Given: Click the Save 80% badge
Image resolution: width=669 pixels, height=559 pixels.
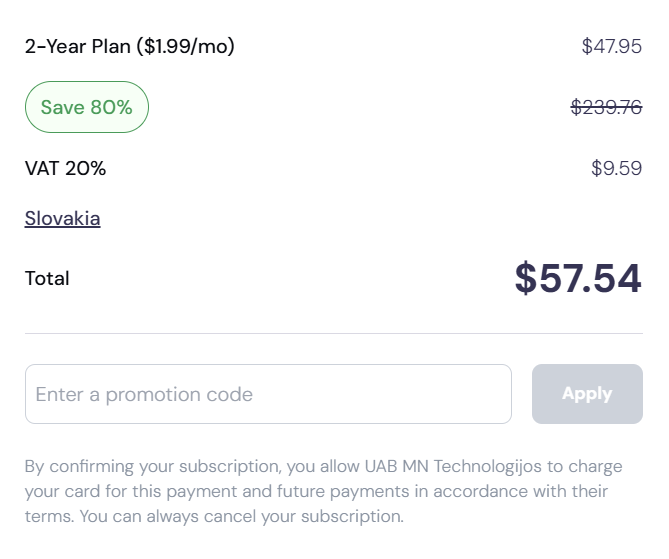Looking at the screenshot, I should 86,107.
